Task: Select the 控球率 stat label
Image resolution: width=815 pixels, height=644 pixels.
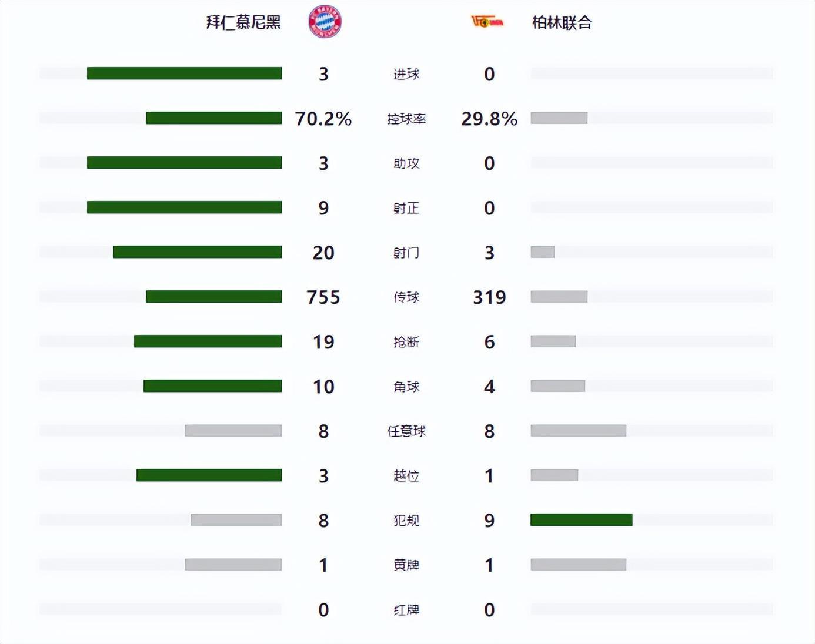Action: 406,119
